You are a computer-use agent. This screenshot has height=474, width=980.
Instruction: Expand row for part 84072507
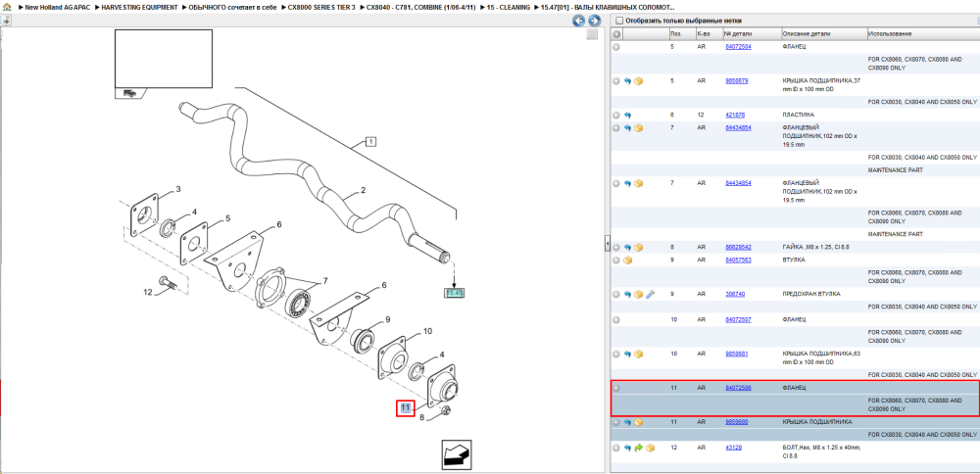pos(616,319)
